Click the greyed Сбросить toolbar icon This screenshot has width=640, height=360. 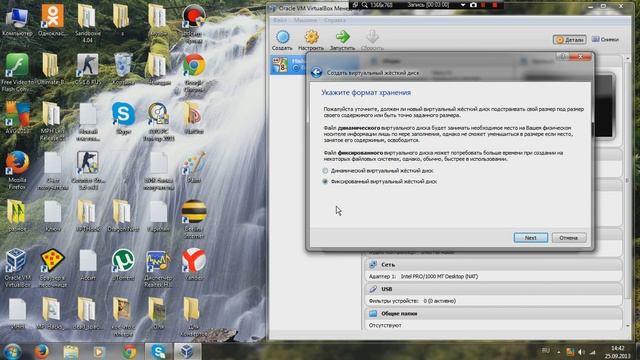[372, 37]
